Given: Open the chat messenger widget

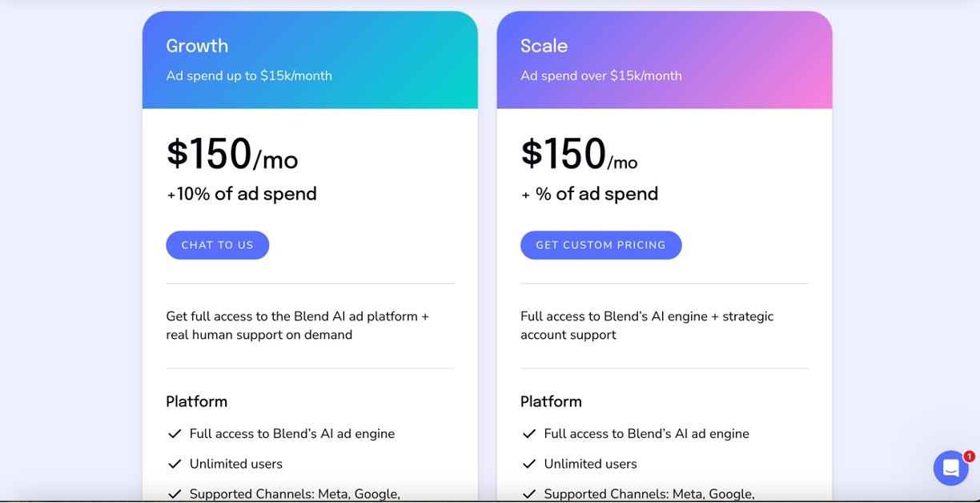Looking at the screenshot, I should 950,468.
